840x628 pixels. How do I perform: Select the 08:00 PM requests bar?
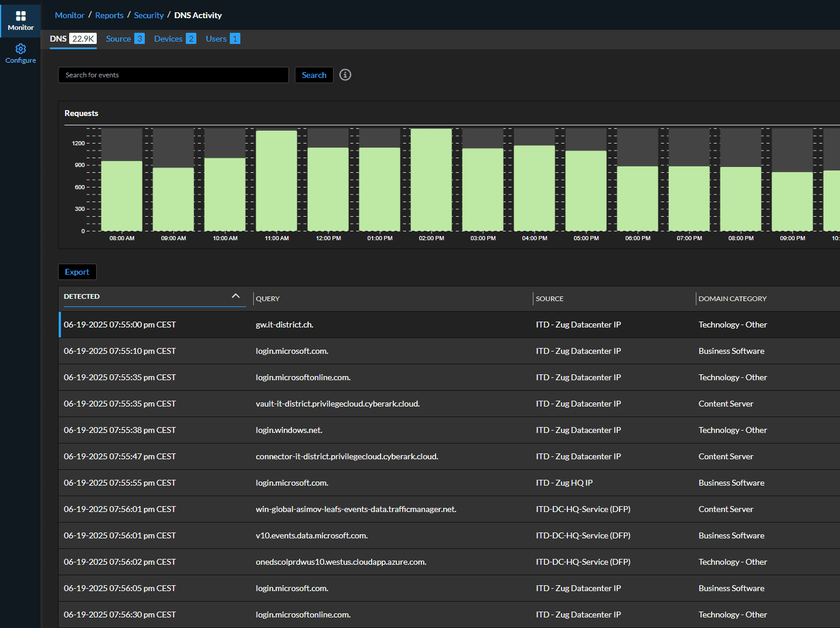741,199
